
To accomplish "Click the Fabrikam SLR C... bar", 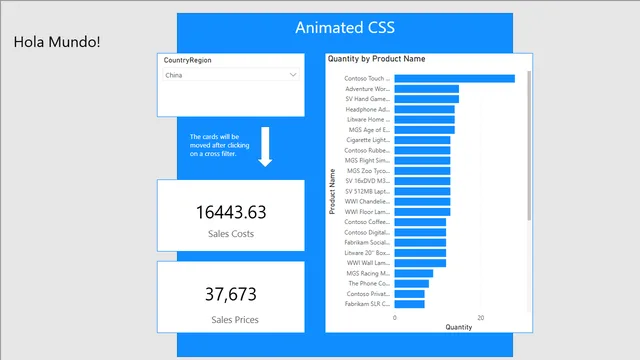I will pos(409,304).
